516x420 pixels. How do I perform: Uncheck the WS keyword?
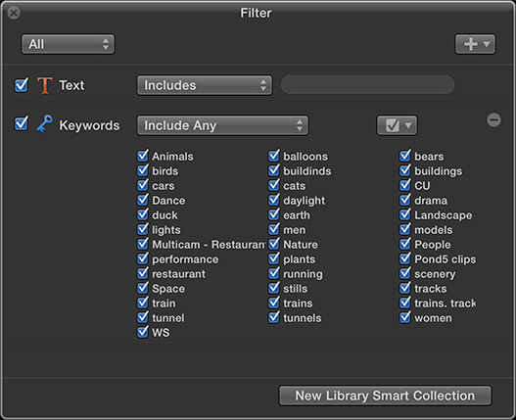pos(143,332)
